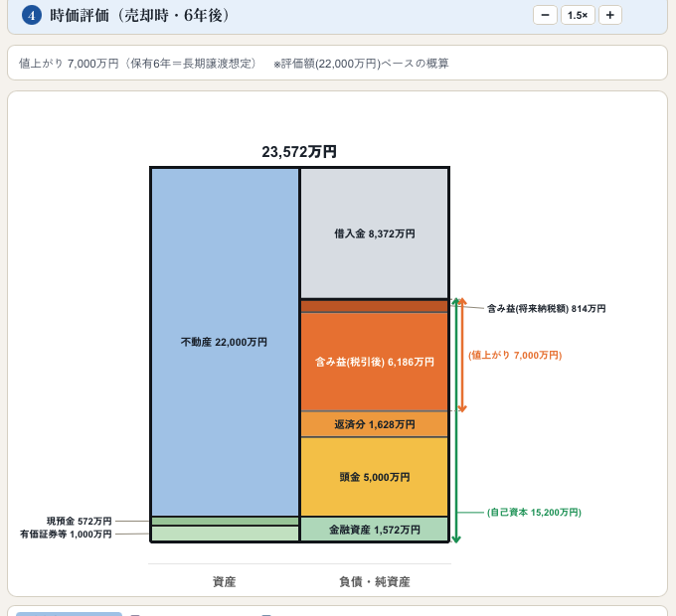
Task: Select the pale green 有価証券等 bar segment
Action: coord(225,534)
